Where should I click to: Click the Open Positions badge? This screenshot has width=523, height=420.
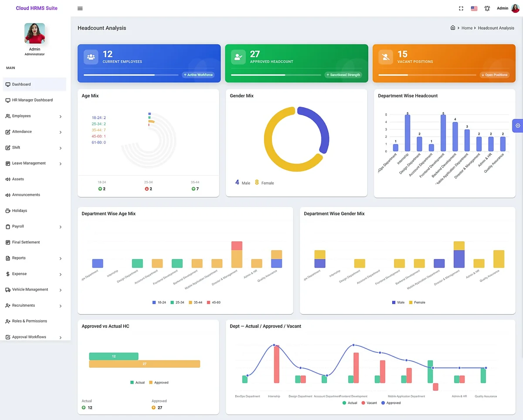click(x=495, y=75)
